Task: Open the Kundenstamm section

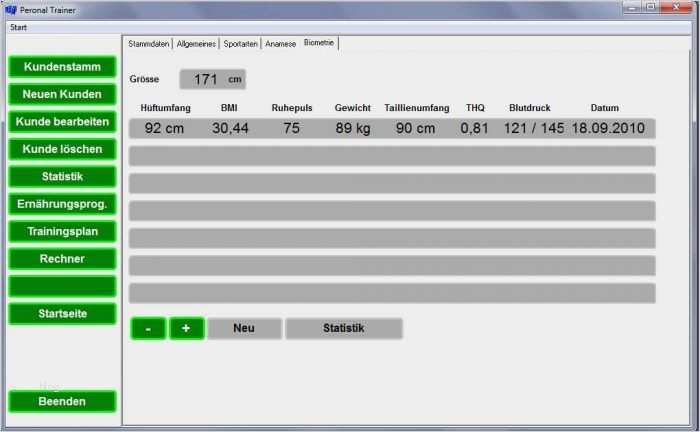Action: 62,67
